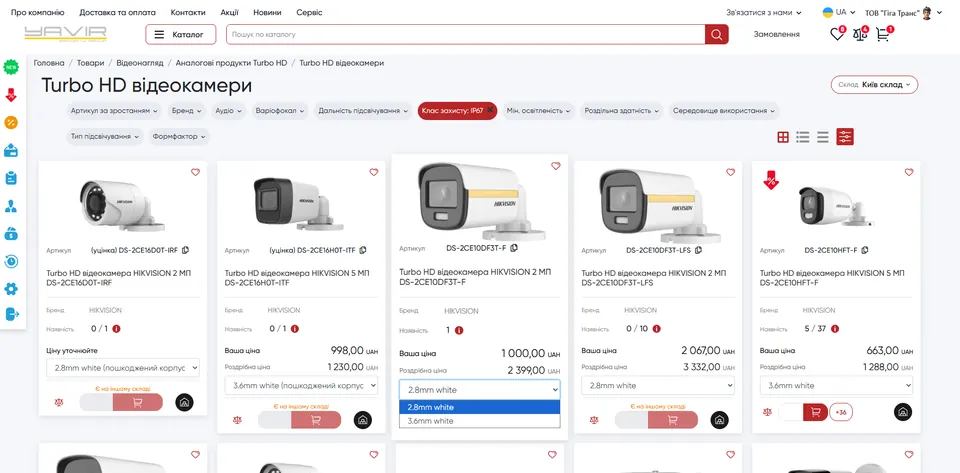The image size is (960, 473).
Task: Click the users hierarchy sidebar icon
Action: pos(11,206)
